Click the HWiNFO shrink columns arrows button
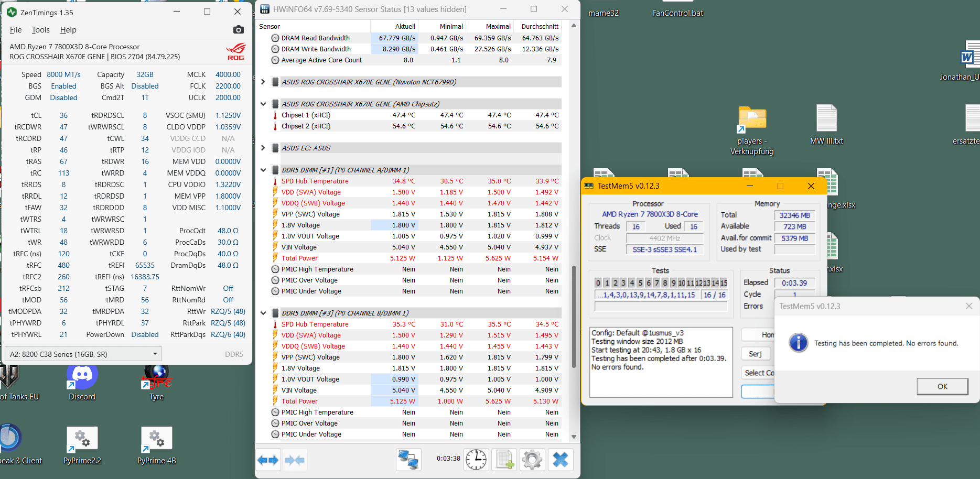The height and width of the screenshot is (479, 980). [295, 460]
